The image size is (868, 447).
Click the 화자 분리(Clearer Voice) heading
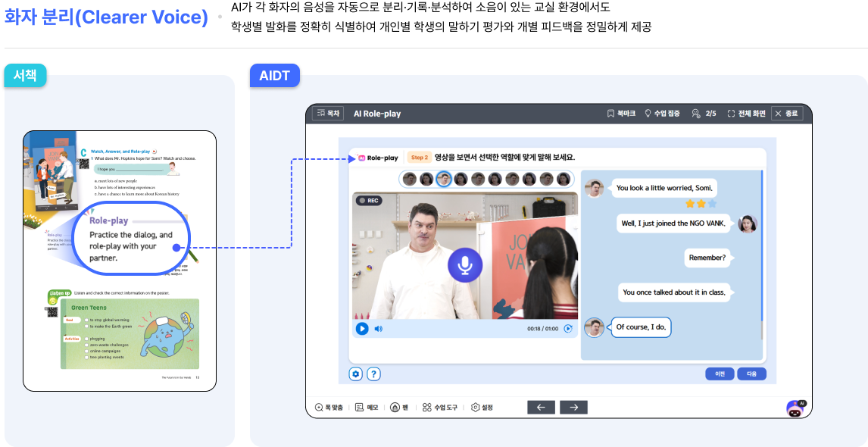106,17
